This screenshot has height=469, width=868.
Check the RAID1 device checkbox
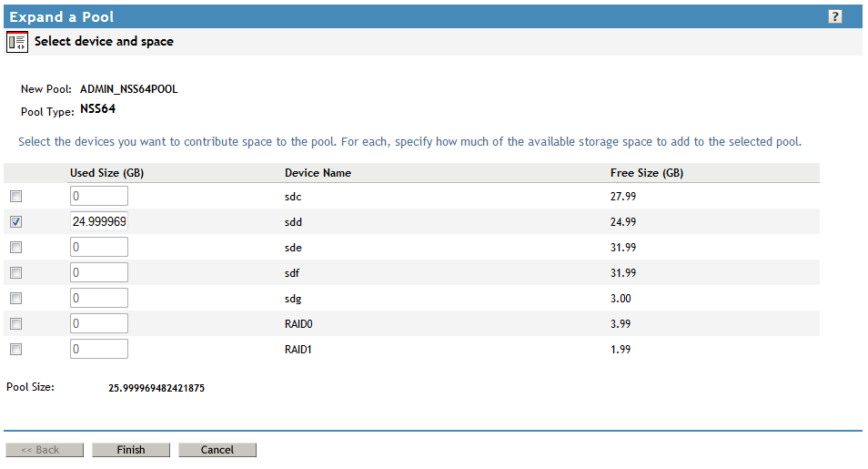[x=16, y=350]
